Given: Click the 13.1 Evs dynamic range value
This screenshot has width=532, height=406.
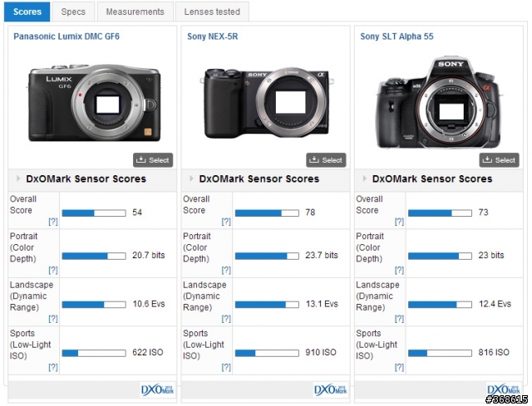Looking at the screenshot, I should tap(322, 304).
